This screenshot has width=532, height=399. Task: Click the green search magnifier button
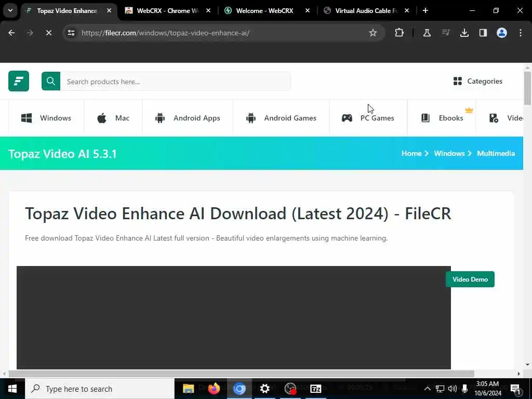pyautogui.click(x=51, y=81)
